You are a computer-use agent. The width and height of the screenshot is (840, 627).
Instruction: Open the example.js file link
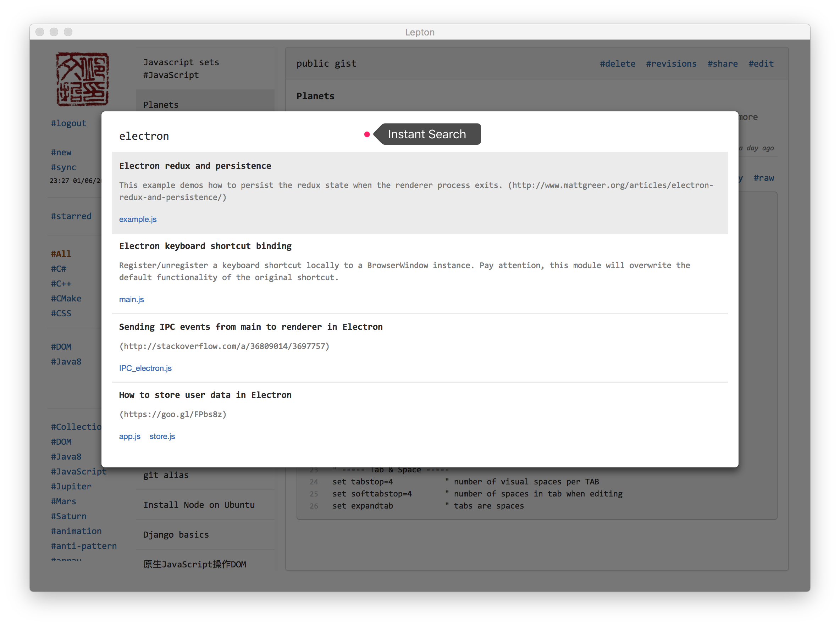(x=138, y=220)
